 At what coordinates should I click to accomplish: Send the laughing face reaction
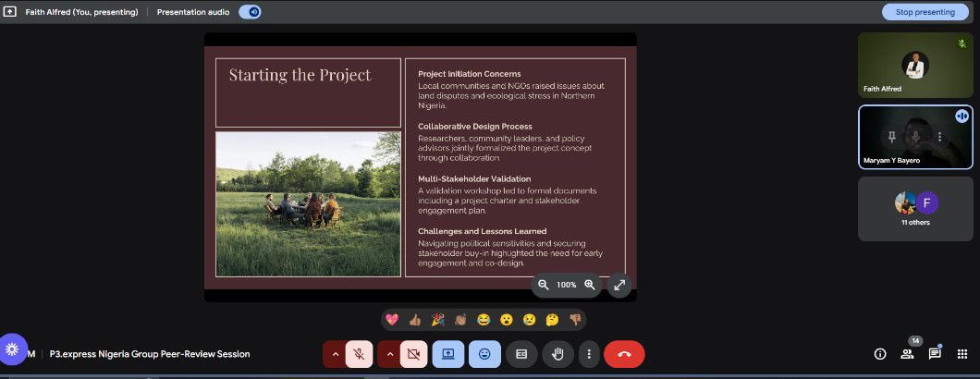[x=484, y=320]
